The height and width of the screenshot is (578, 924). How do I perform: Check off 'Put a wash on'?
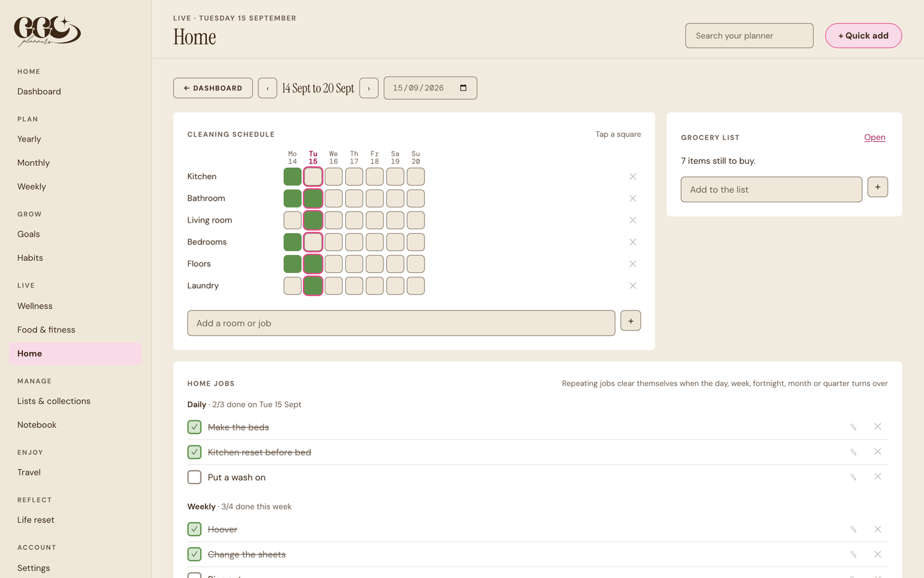(x=194, y=477)
